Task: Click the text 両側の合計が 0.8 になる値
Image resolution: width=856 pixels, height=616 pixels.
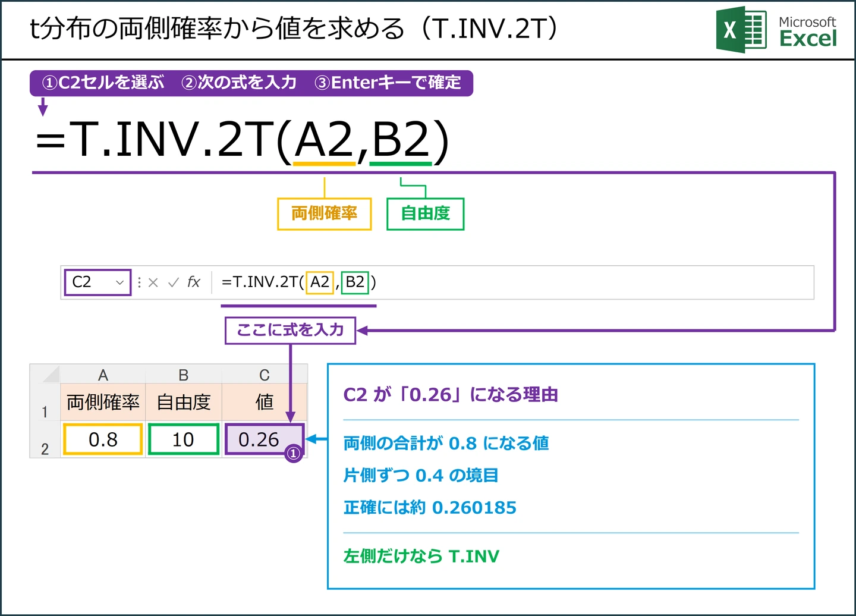Action: tap(446, 443)
